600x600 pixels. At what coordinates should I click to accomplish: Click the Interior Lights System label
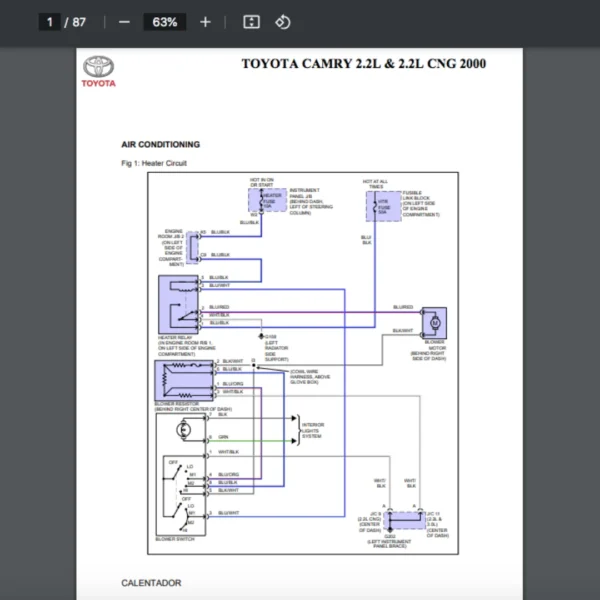(x=313, y=430)
